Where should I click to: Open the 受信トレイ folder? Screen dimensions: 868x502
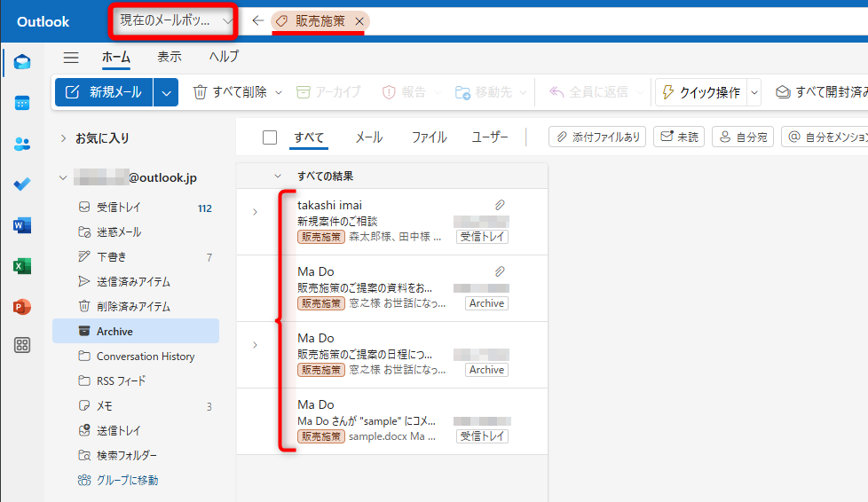coord(136,208)
